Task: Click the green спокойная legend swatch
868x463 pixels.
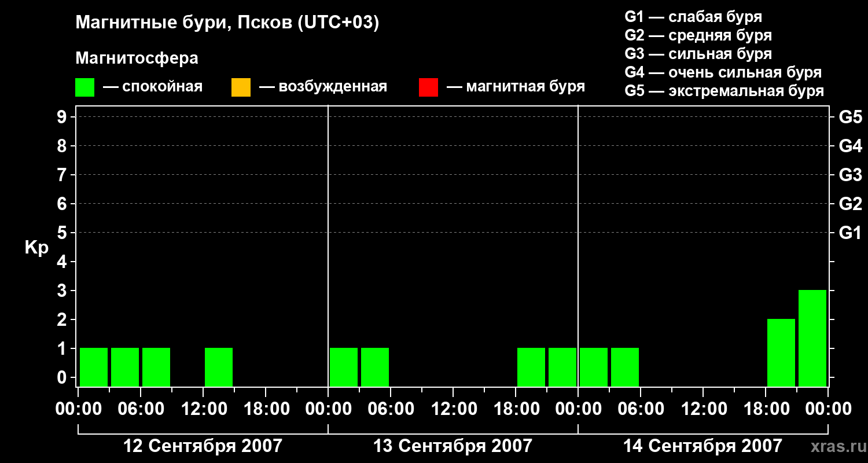Action: click(x=84, y=87)
